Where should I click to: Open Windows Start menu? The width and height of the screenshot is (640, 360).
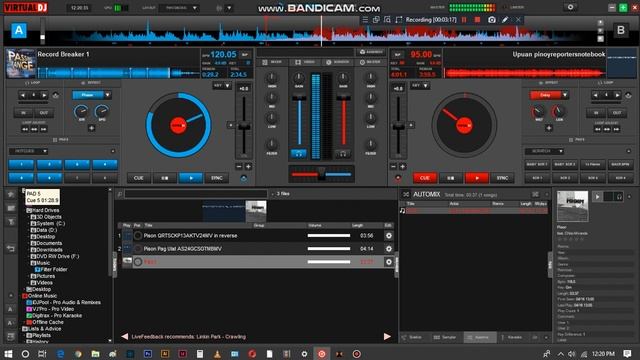click(8, 353)
